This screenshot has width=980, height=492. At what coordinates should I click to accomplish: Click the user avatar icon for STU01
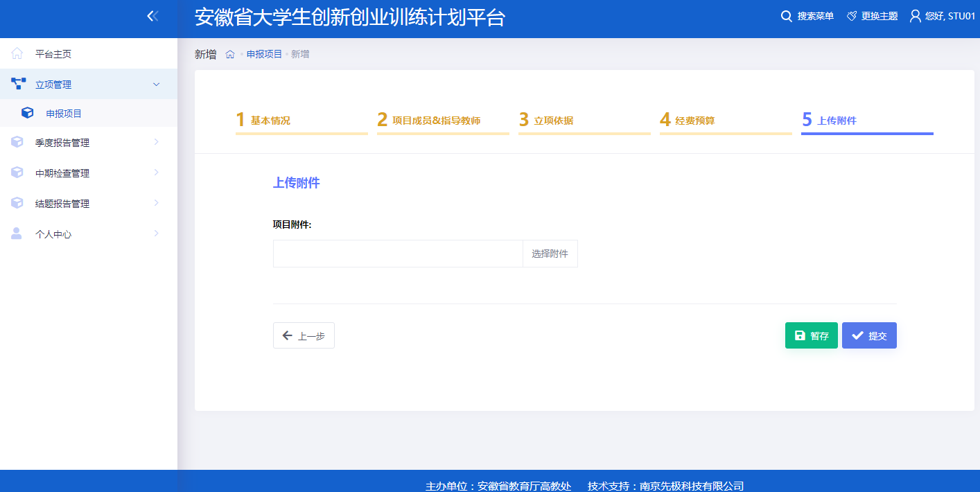point(915,16)
